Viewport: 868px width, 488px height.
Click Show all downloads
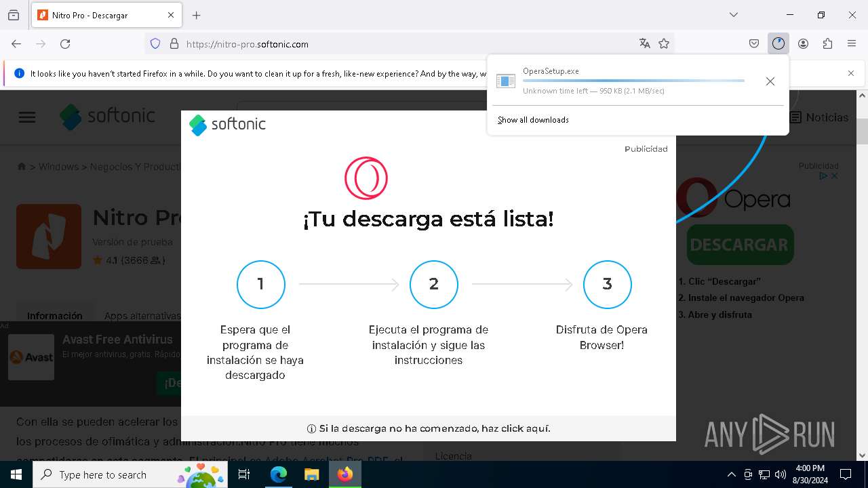(x=533, y=120)
